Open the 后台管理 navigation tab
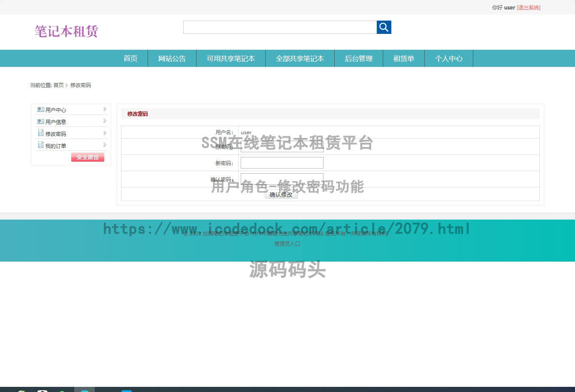This screenshot has height=392, width=575. point(359,58)
